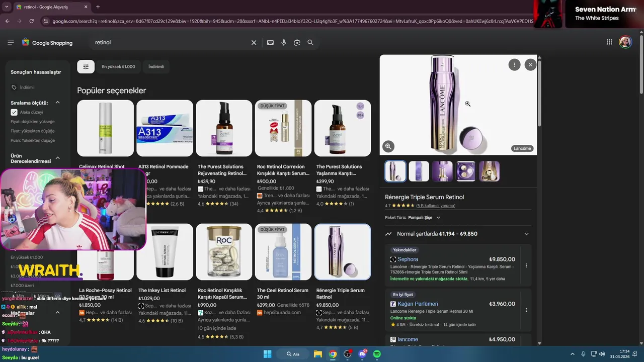Image resolution: width=644 pixels, height=362 pixels.
Task: Expand the Normal şartlarda price range
Action: coord(457,234)
